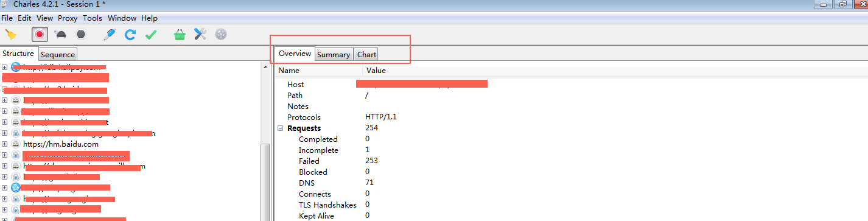Select the https://hm.baidu.com host entry
The height and width of the screenshot is (221, 868).
pos(61,144)
